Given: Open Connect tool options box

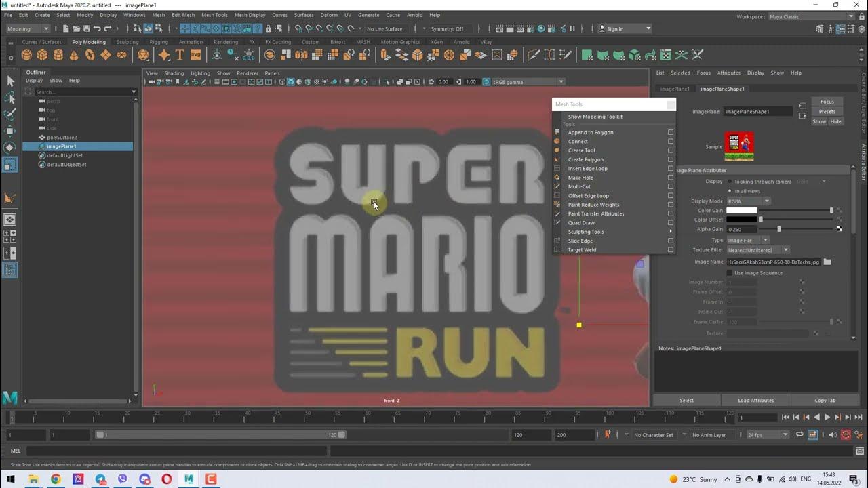Looking at the screenshot, I should point(671,142).
